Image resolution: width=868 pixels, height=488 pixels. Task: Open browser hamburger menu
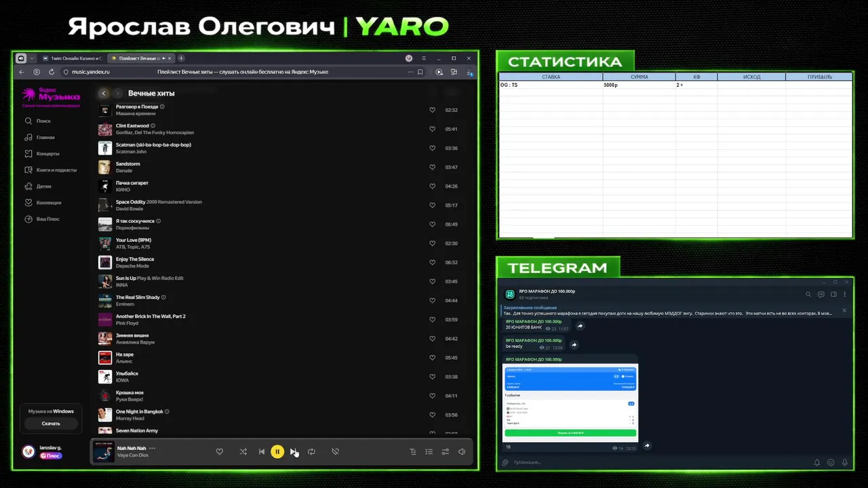pos(424,58)
